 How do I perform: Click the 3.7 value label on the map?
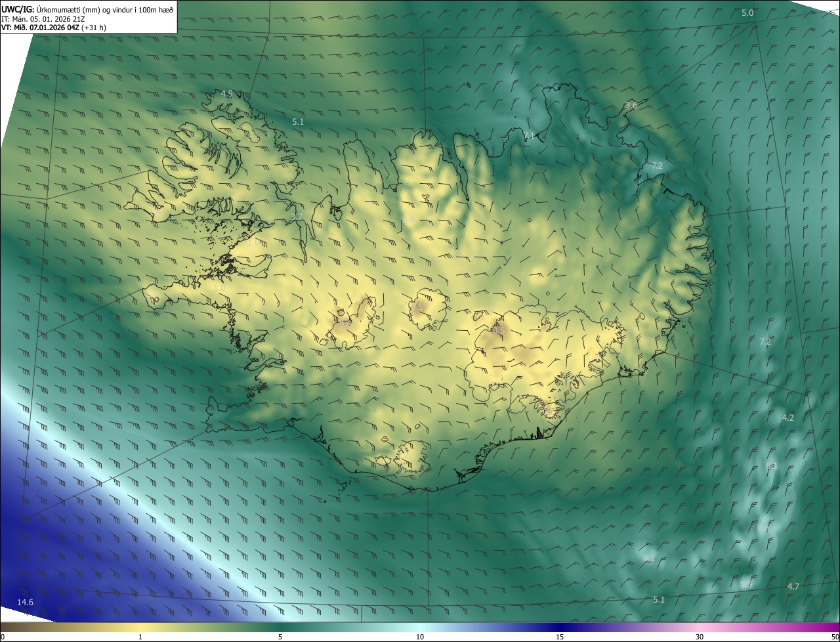point(297,217)
